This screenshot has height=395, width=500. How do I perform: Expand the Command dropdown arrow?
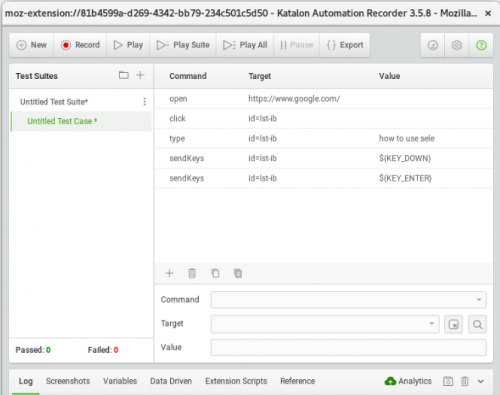[x=479, y=300]
